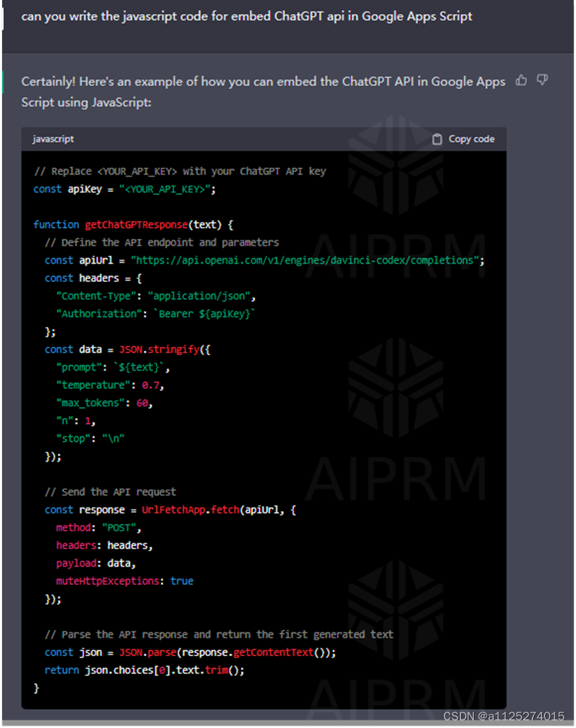
Task: Click the "Authorization" header key
Action: (99, 314)
